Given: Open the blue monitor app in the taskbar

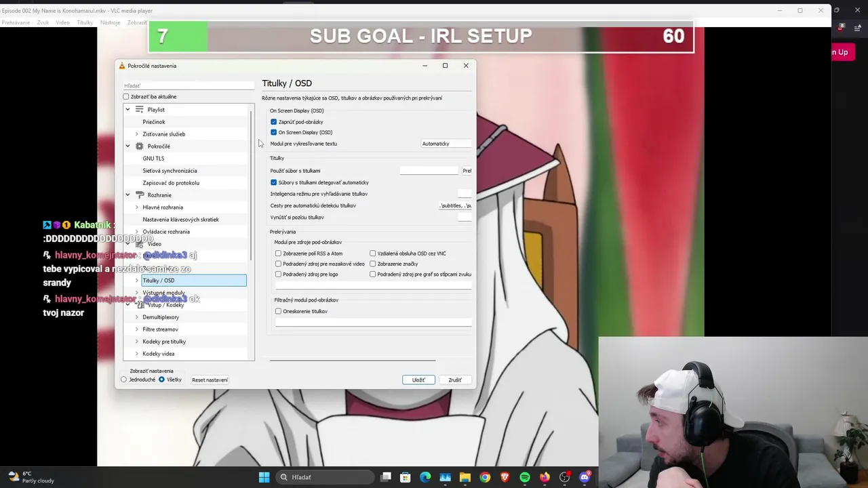Looking at the screenshot, I should (445, 477).
